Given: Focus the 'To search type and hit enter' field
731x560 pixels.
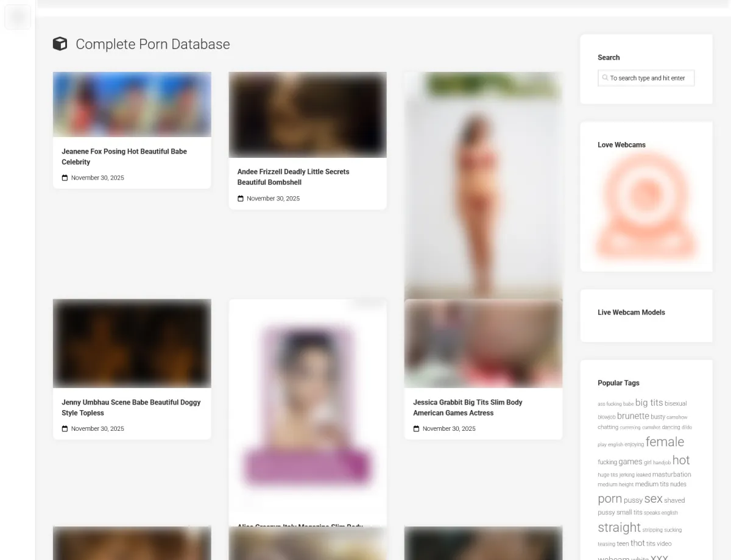Looking at the screenshot, I should (x=649, y=78).
